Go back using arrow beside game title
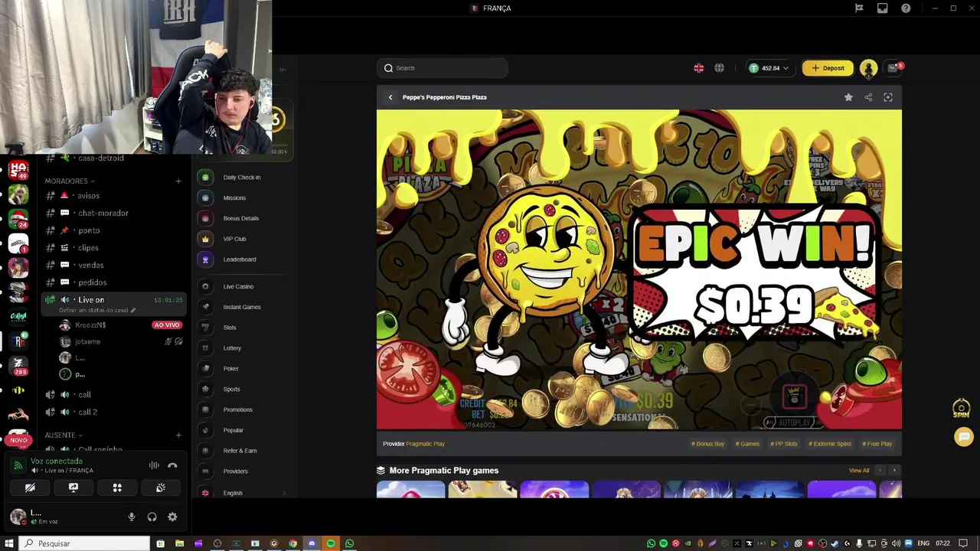Screen dimensions: 980x551 tap(390, 97)
